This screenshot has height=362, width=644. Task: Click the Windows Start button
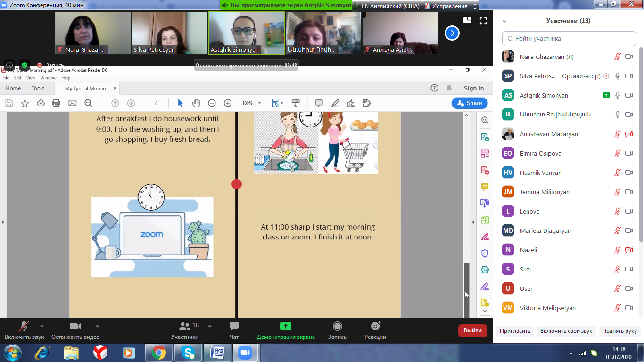coord(12,352)
